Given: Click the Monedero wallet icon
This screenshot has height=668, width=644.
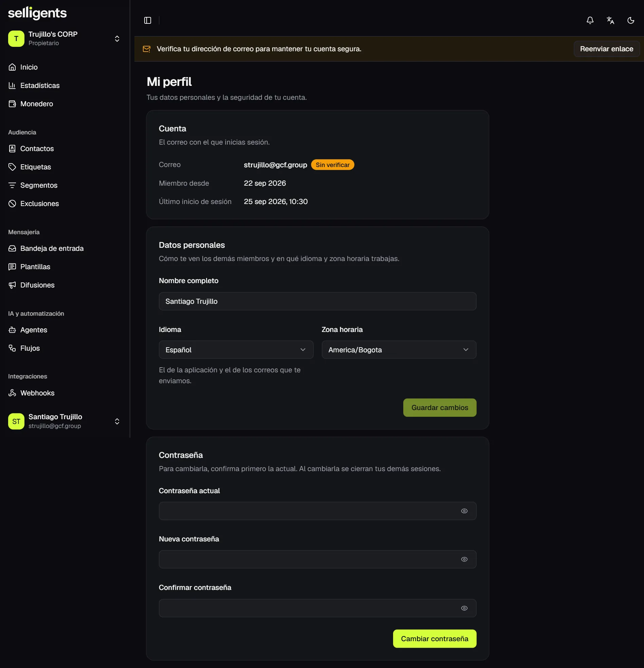Looking at the screenshot, I should [x=12, y=104].
